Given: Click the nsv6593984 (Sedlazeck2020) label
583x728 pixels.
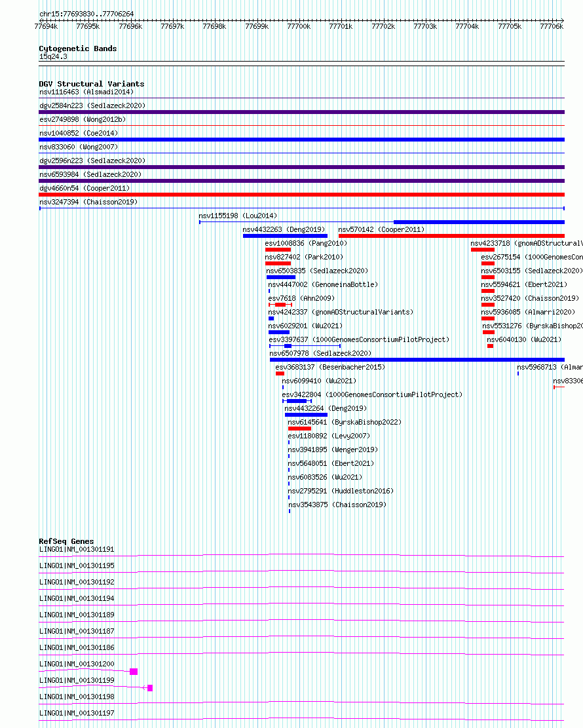Looking at the screenshot, I should click(90, 174).
